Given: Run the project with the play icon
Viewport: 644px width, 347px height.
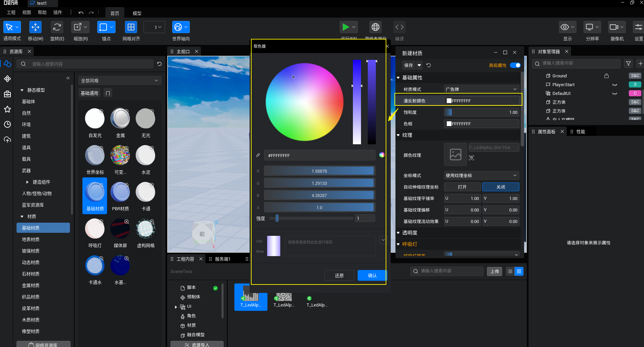Looking at the screenshot, I should [345, 27].
